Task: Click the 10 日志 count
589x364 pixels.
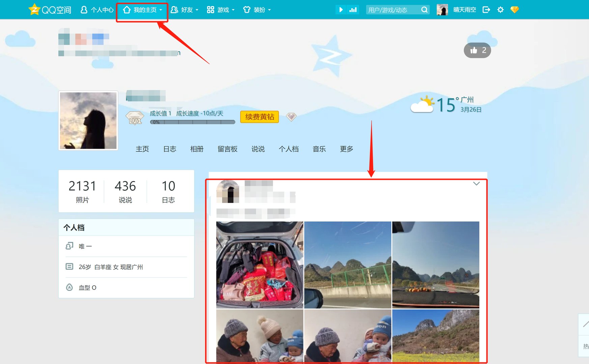Action: tap(168, 191)
